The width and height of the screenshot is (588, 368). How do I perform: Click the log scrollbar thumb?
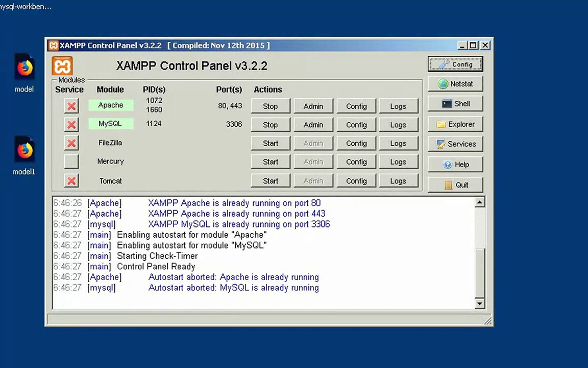coord(480,273)
